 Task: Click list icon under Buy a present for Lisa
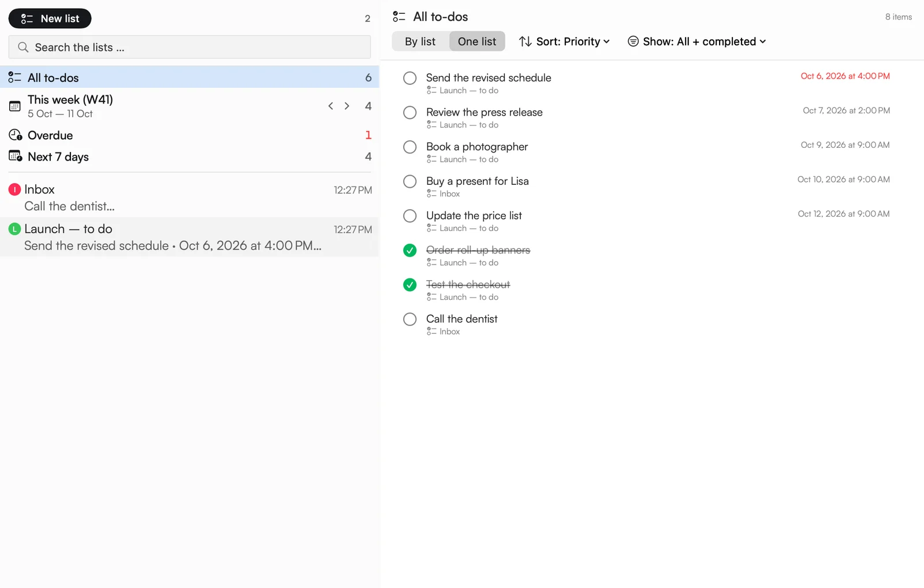[x=431, y=193]
